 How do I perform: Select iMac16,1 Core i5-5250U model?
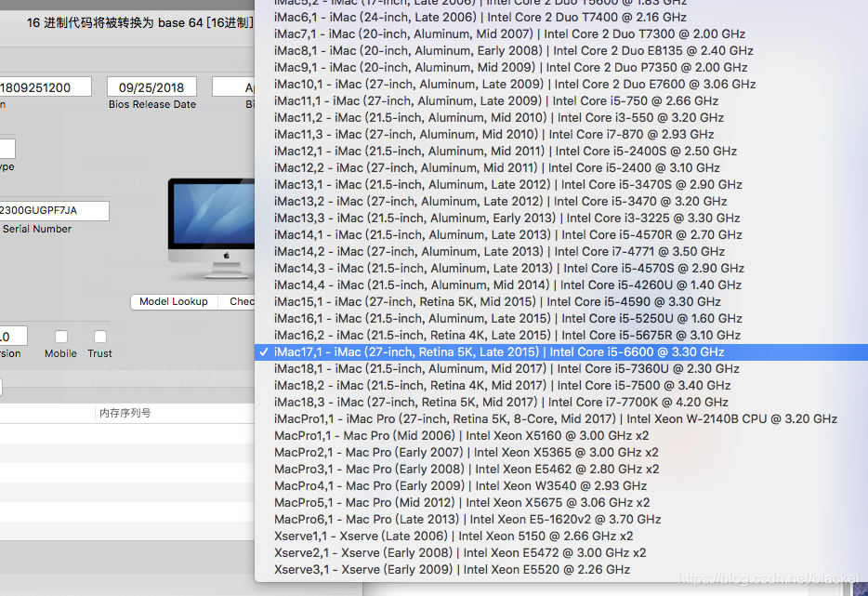coord(561,319)
